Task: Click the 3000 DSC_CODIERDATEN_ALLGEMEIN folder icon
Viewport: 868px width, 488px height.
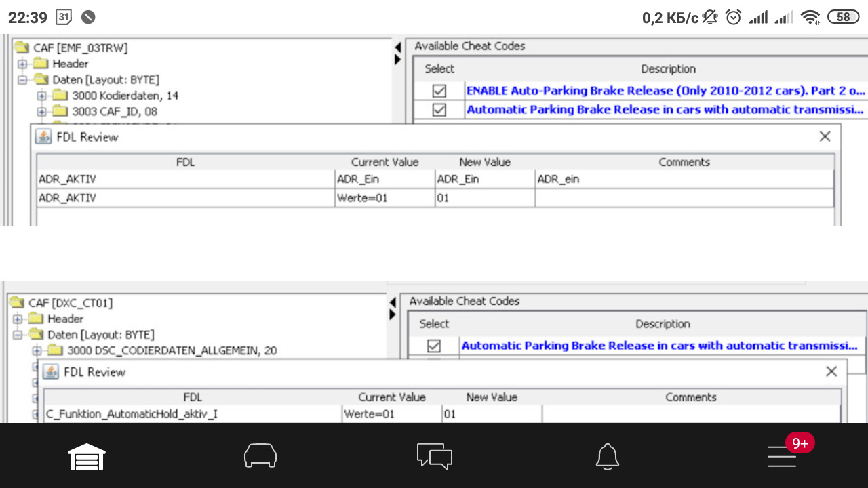Action: click(x=55, y=350)
